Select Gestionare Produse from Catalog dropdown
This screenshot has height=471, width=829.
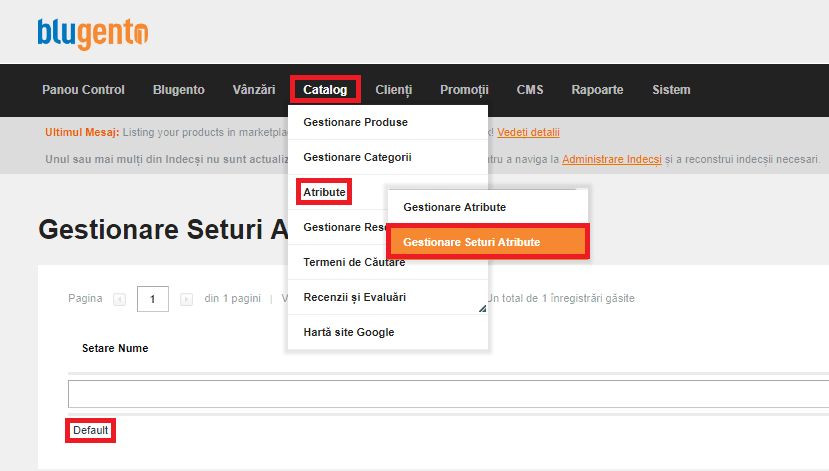coord(388,122)
